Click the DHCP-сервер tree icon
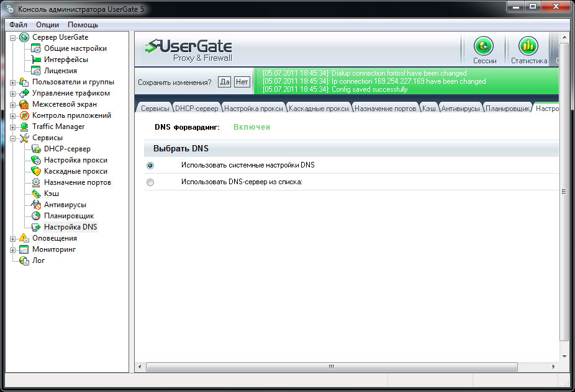This screenshot has width=575, height=392. (36, 149)
